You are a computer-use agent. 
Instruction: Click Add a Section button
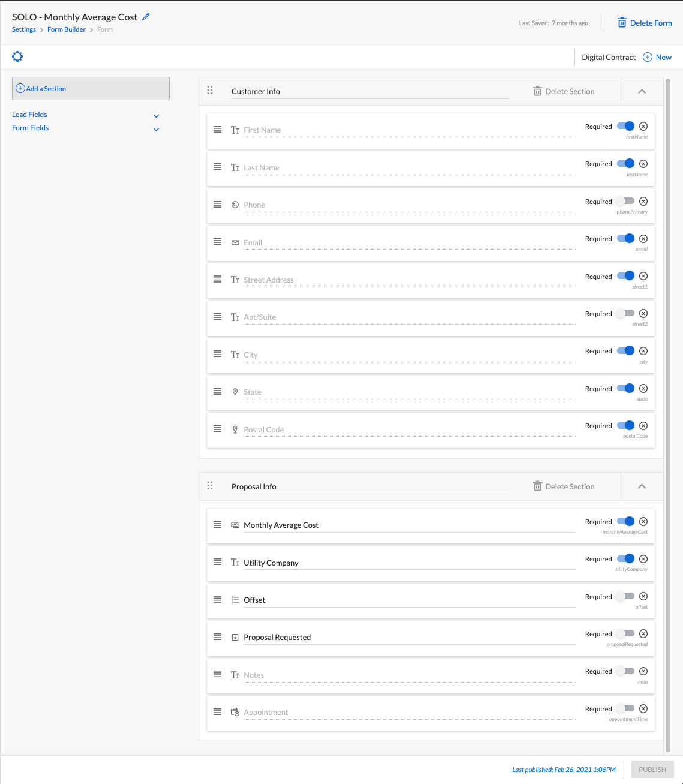point(91,89)
